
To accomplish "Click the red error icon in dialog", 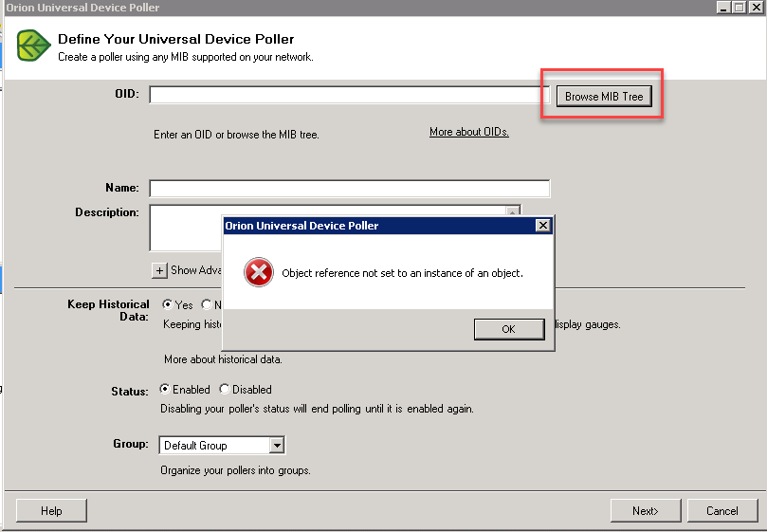I will (258, 272).
